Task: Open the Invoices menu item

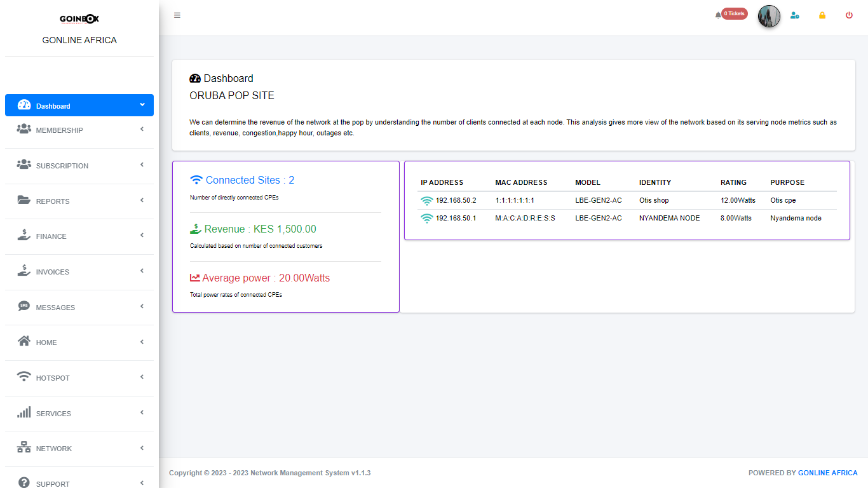Action: (53, 272)
